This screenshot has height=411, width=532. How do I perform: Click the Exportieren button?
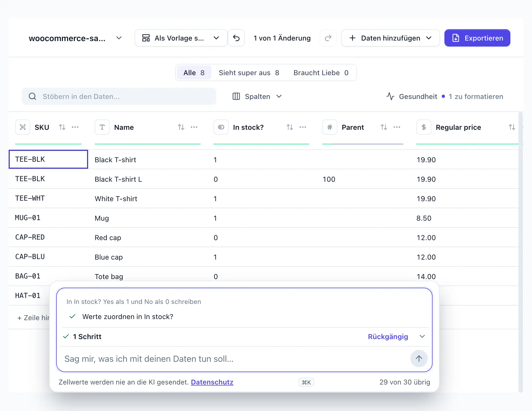pyautogui.click(x=477, y=38)
